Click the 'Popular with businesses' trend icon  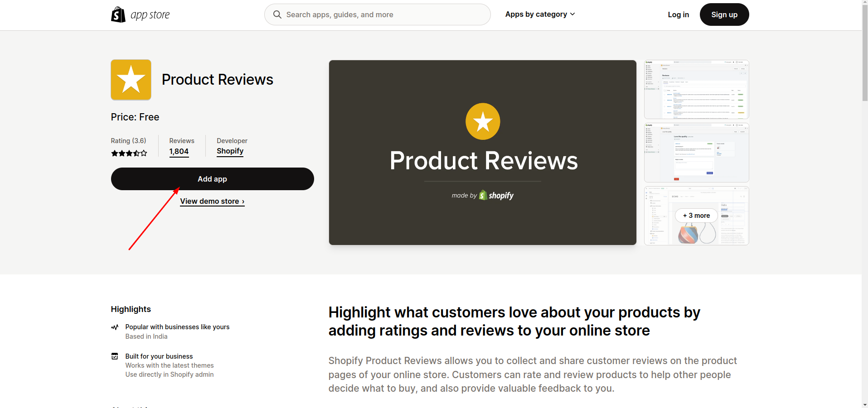(x=115, y=327)
